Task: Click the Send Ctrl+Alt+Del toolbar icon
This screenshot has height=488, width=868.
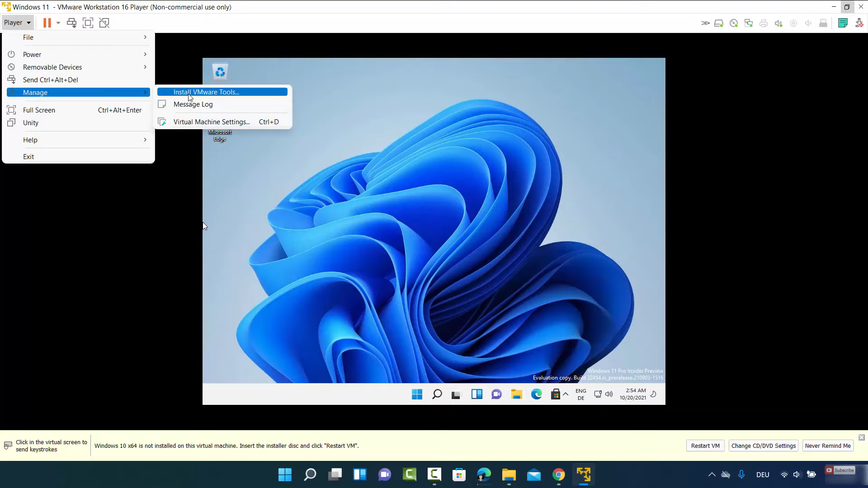Action: click(71, 23)
